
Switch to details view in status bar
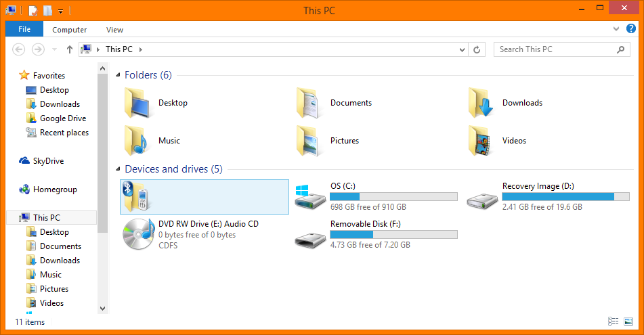click(614, 321)
